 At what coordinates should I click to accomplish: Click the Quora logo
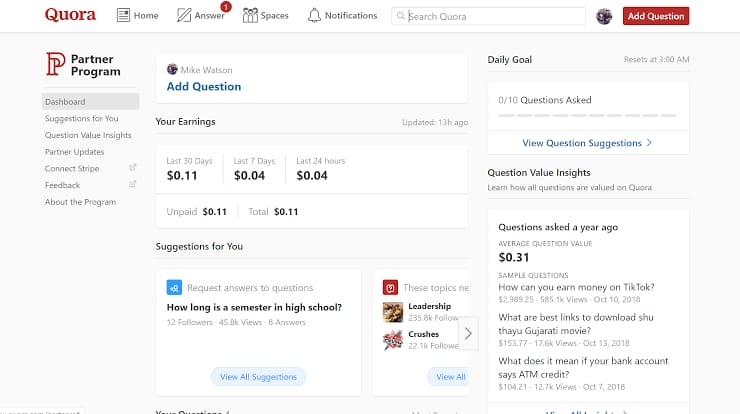[70, 15]
